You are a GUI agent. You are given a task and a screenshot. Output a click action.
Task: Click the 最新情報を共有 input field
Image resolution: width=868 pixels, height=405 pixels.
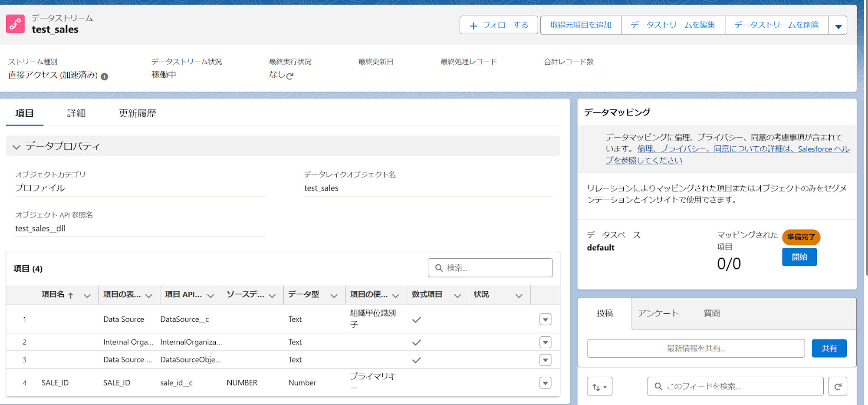tap(696, 349)
